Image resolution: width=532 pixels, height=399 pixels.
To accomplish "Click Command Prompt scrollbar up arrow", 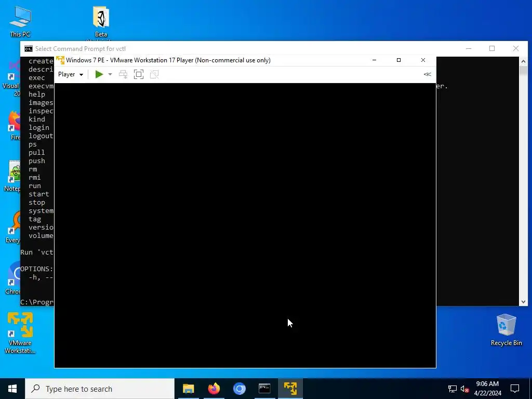I will click(523, 61).
